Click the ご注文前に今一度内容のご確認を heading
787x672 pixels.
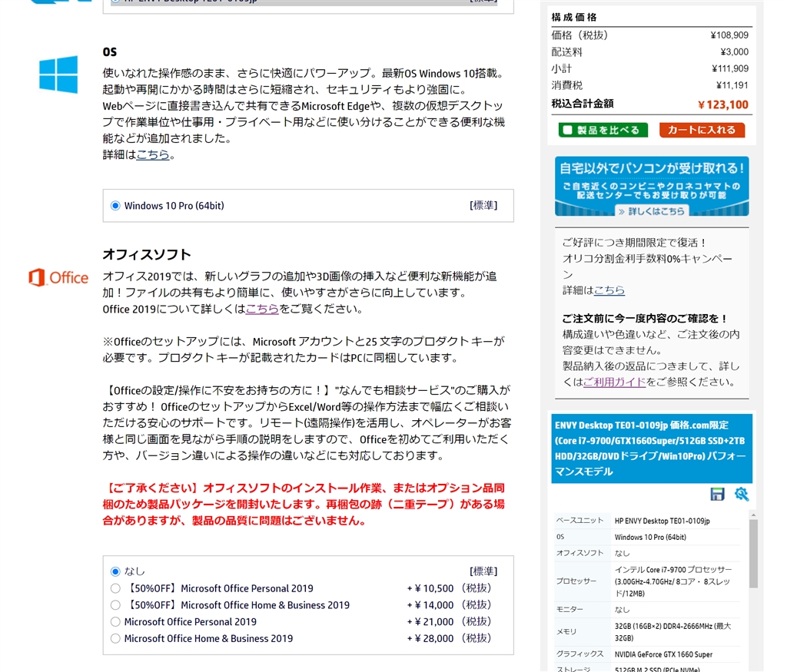point(645,319)
